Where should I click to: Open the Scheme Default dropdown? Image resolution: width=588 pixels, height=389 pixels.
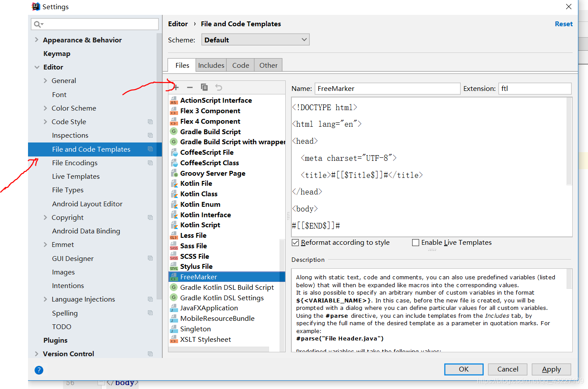255,40
